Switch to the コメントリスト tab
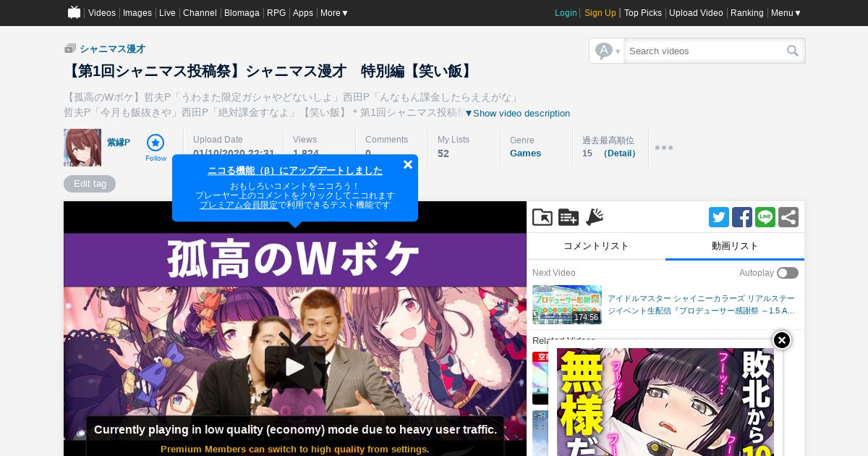The width and height of the screenshot is (868, 456). point(596,246)
